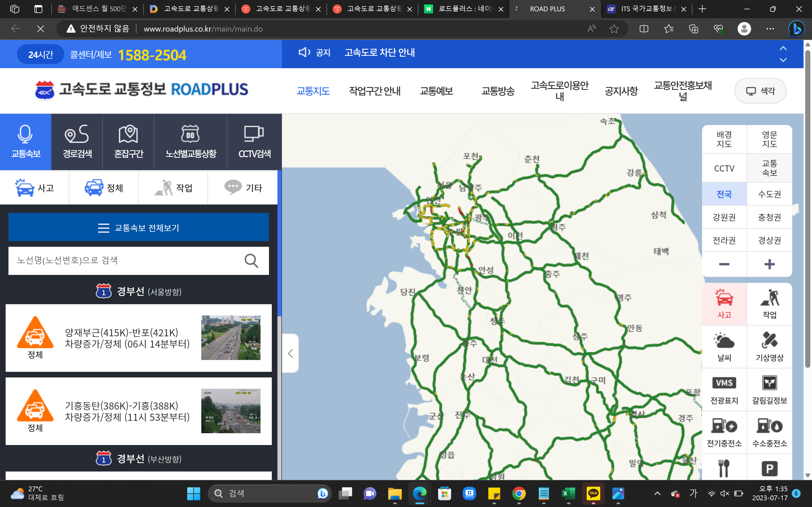This screenshot has height=507, width=812.
Task: Collapse the left traffic panel with the arrow
Action: 291,353
